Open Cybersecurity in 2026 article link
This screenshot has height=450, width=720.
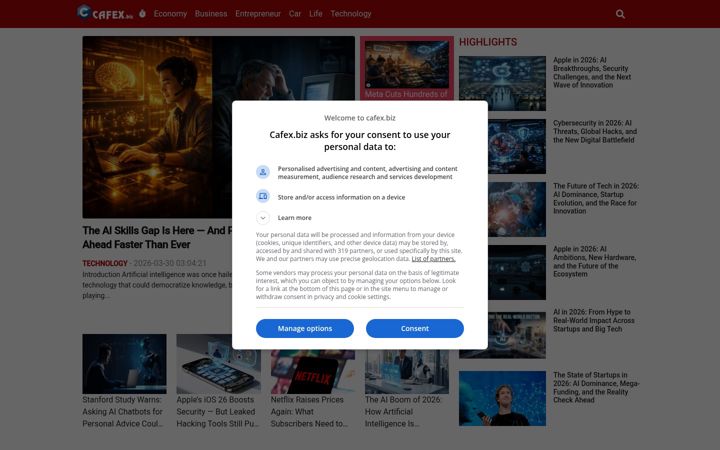click(x=595, y=131)
